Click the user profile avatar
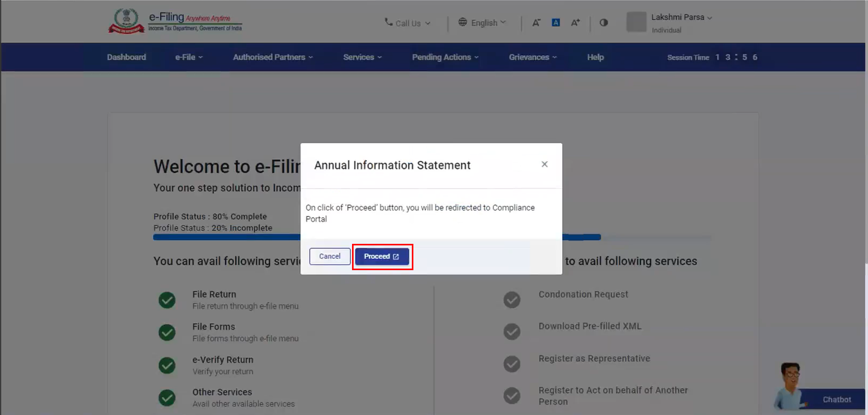Screen dimensions: 868x415 pyautogui.click(x=636, y=22)
